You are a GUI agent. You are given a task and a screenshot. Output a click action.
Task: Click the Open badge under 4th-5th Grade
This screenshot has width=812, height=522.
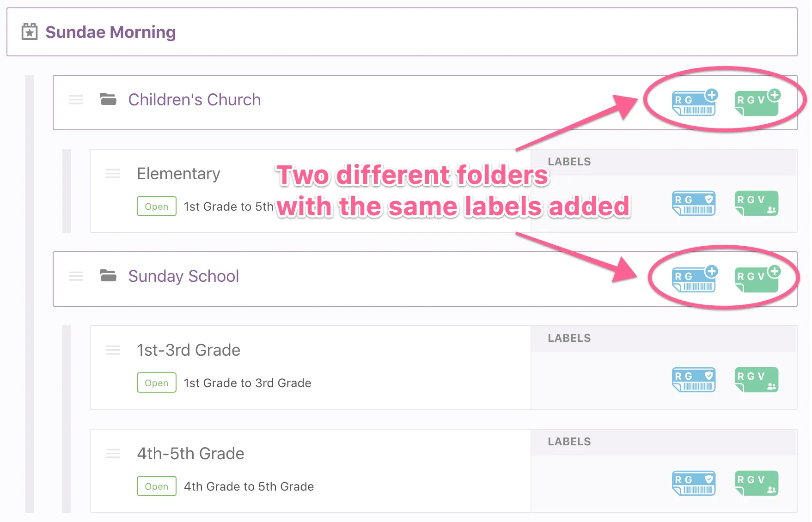pyautogui.click(x=156, y=486)
